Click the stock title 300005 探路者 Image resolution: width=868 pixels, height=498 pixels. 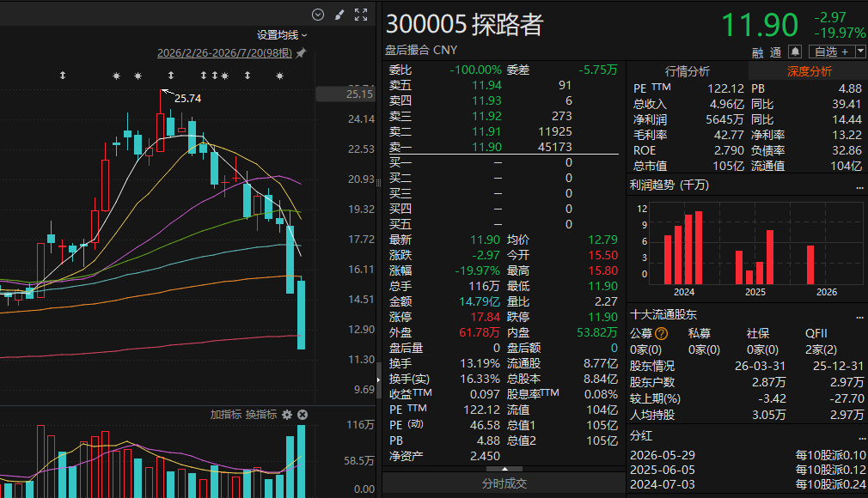pos(464,24)
